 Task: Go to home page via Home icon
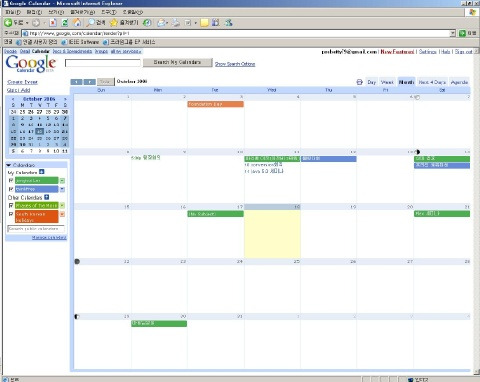77,23
